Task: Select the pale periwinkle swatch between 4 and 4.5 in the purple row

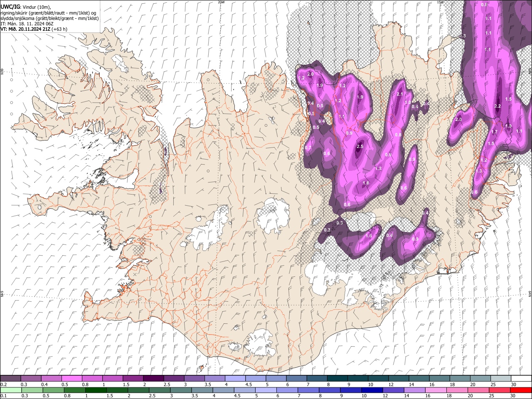Action: tap(235, 378)
